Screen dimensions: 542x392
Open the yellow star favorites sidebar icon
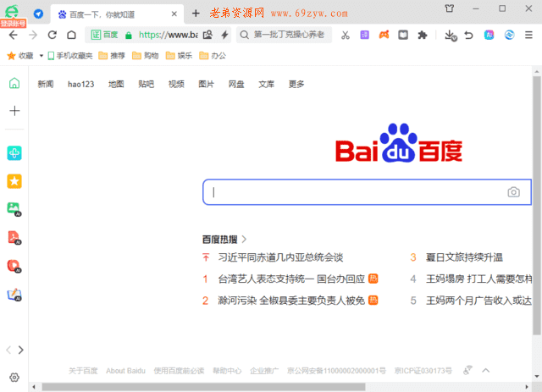click(x=14, y=181)
